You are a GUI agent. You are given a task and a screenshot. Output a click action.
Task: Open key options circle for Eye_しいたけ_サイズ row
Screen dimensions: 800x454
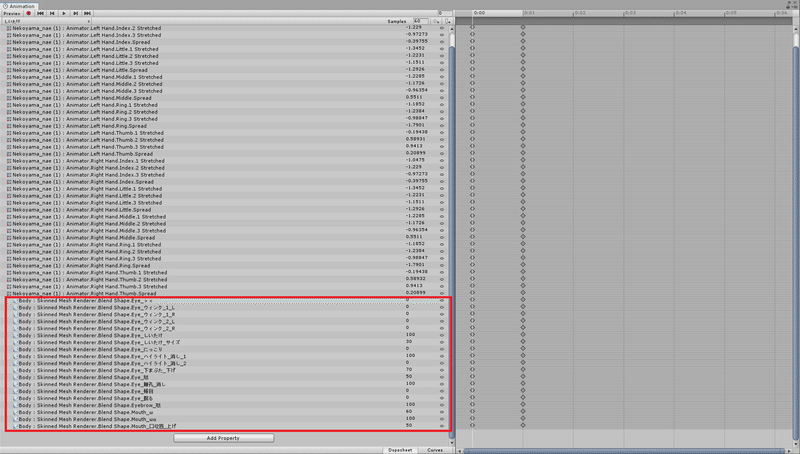(x=442, y=342)
